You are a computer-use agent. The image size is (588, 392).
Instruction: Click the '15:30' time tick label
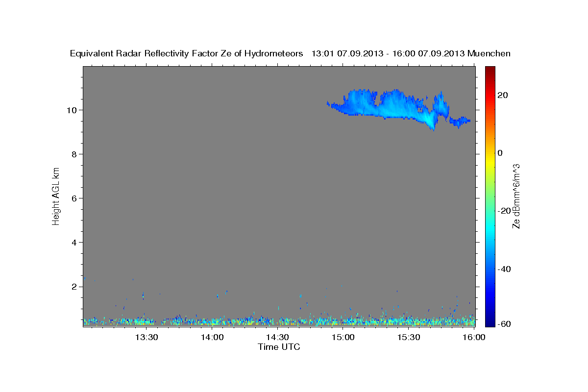[x=409, y=337]
